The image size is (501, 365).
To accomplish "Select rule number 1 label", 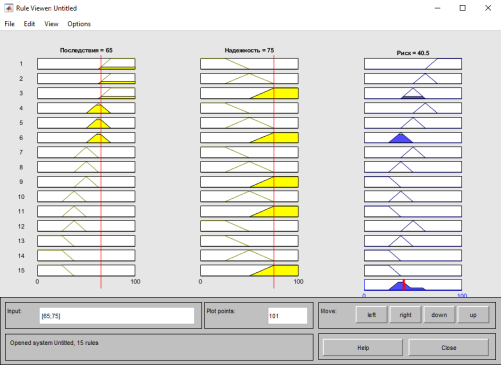I will coord(21,64).
